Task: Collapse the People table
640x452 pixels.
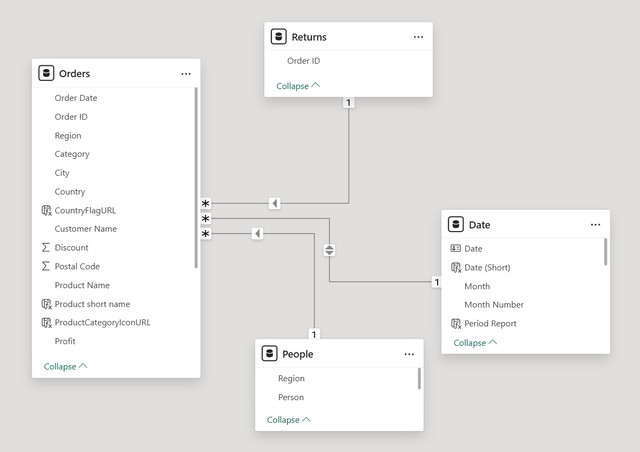Action: pyautogui.click(x=289, y=420)
